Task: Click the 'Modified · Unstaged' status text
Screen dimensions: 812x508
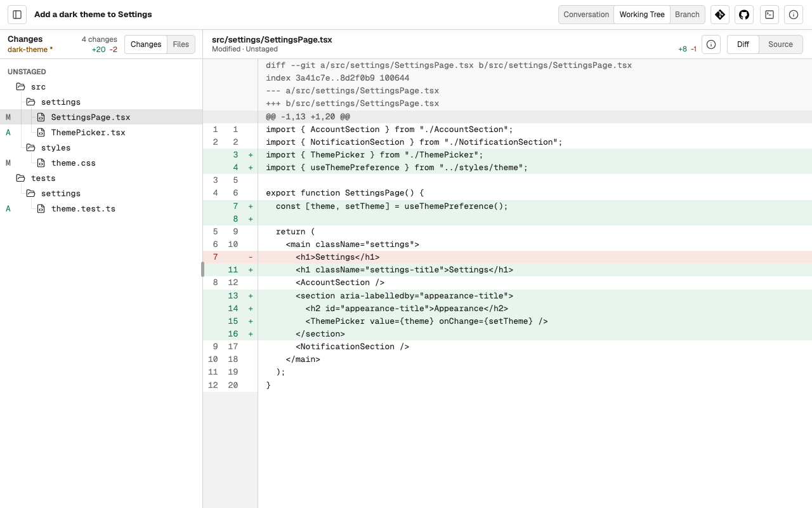Action: coord(245,49)
